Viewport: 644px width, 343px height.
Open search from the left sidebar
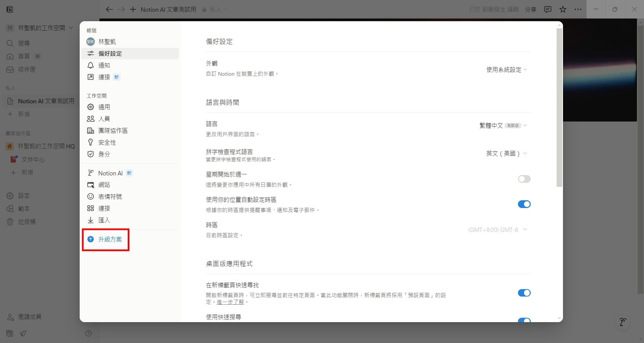(24, 43)
